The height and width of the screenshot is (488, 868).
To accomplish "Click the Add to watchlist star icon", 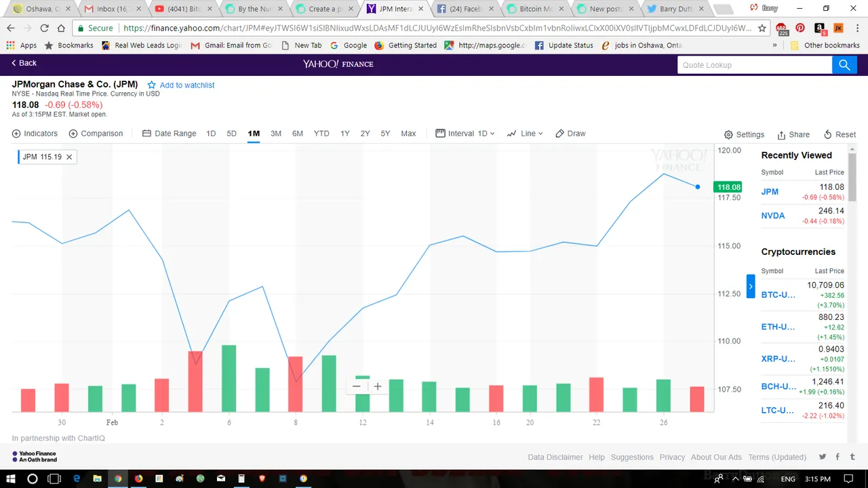I will tap(151, 85).
